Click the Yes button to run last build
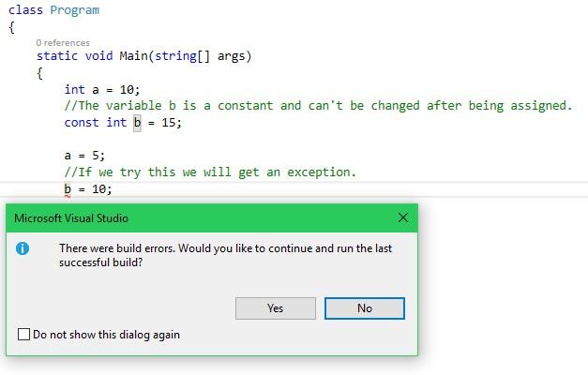 point(276,308)
